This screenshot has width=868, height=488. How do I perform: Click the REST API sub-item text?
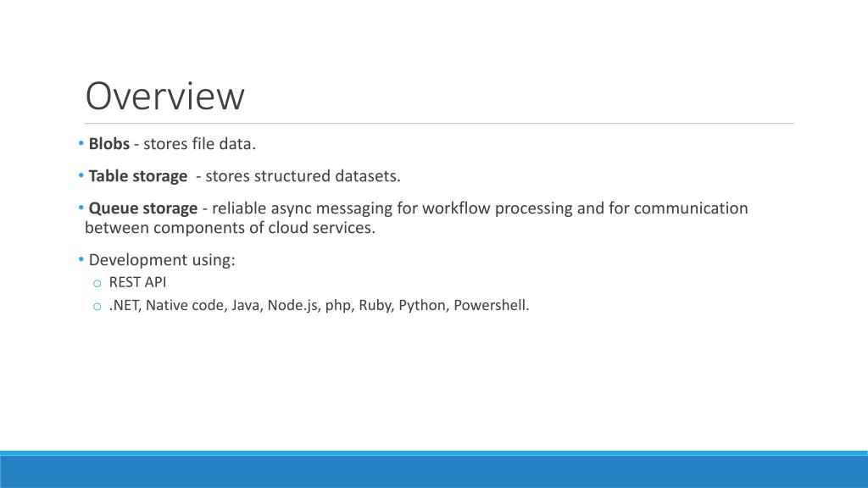pos(137,282)
